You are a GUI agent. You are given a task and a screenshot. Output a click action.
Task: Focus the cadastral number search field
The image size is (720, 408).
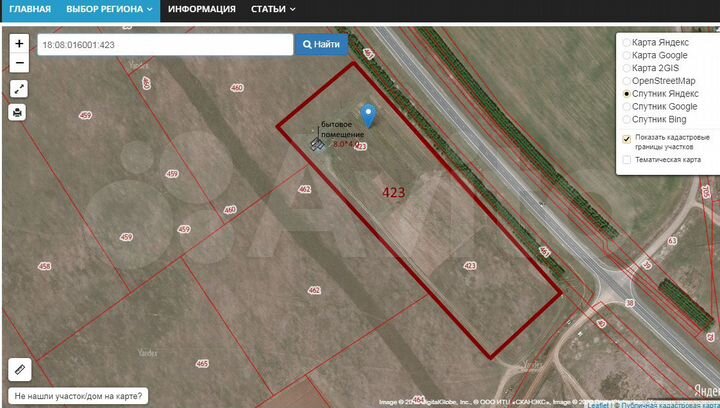pyautogui.click(x=165, y=45)
